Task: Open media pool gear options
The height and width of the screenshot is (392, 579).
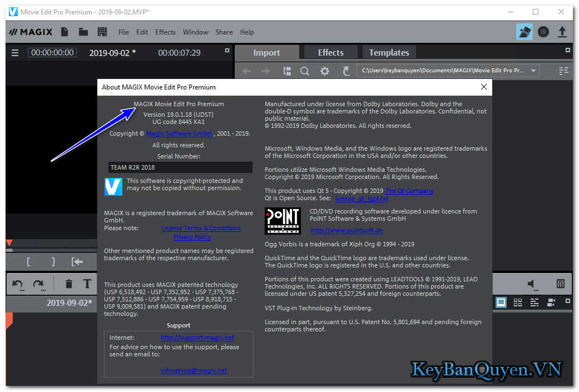Action: point(325,71)
